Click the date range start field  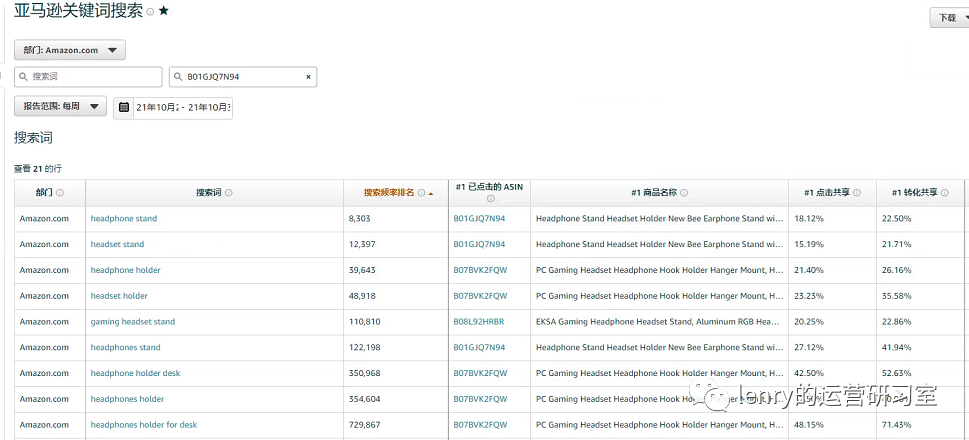click(157, 108)
